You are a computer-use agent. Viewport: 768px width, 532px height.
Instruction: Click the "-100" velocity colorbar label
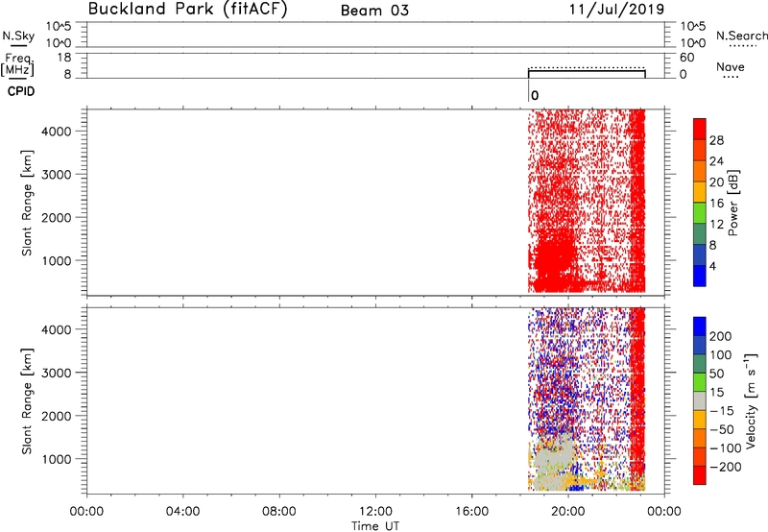pos(726,448)
